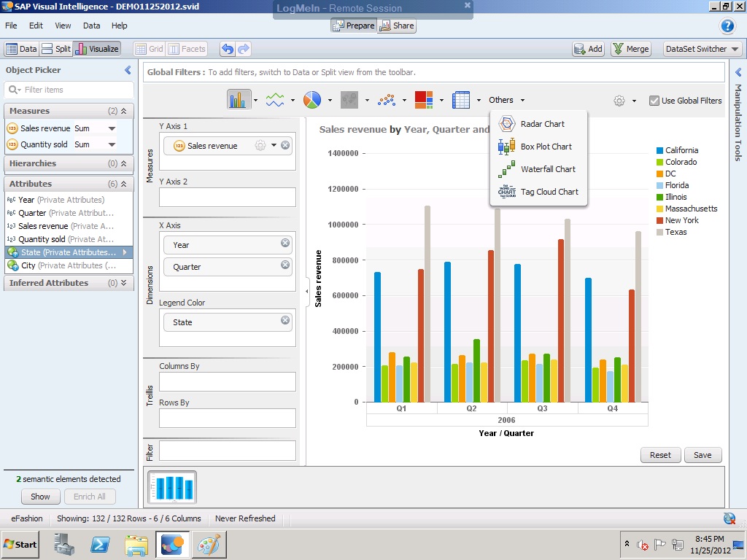Open the View menu

click(x=63, y=26)
